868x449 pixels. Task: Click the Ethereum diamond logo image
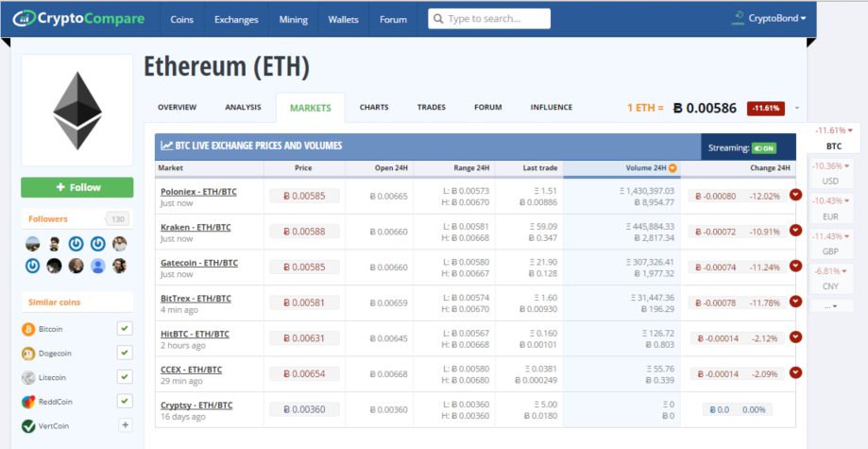(77, 111)
